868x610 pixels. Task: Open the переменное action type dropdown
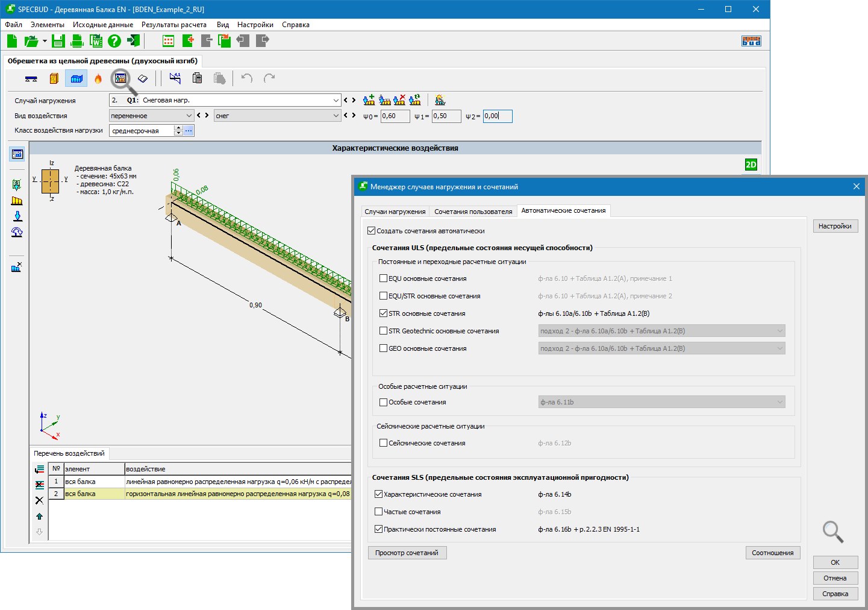point(189,116)
